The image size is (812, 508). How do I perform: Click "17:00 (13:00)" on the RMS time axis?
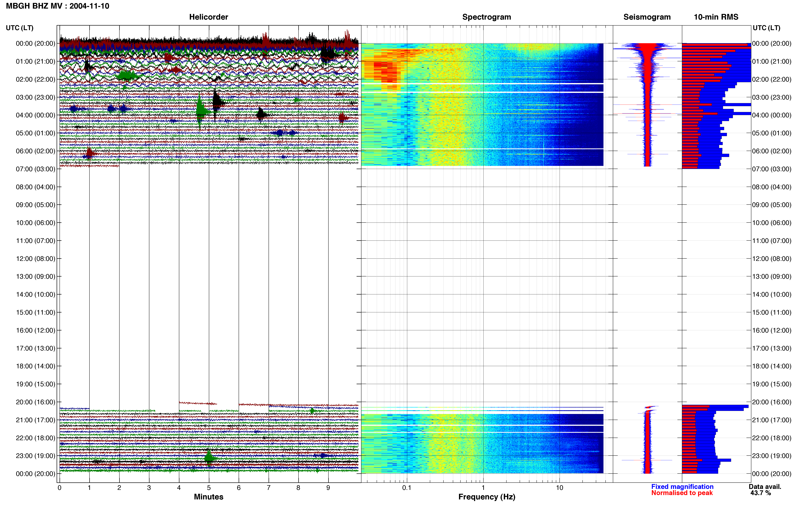(772, 348)
